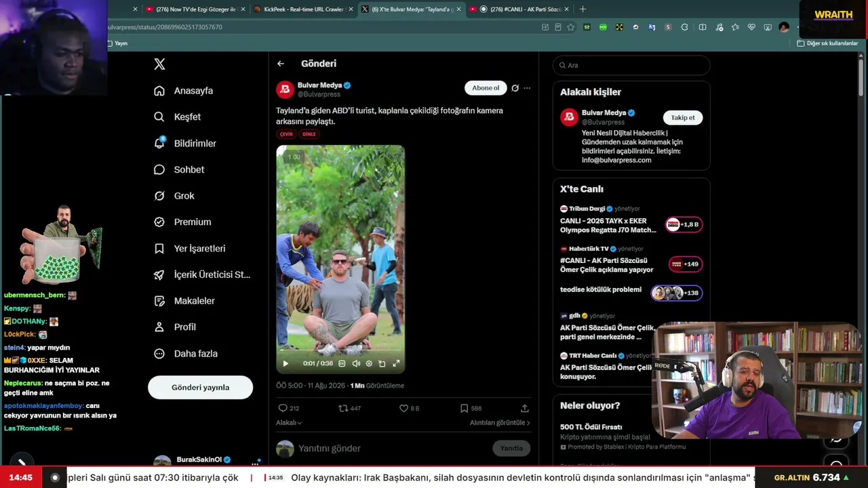The image size is (868, 488).
Task: Open the green equalizer extension icon
Action: [587, 27]
